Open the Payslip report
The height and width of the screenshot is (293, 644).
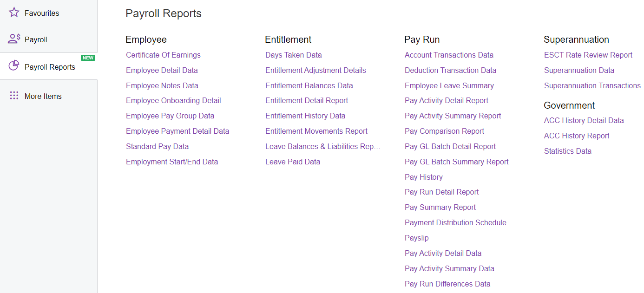pyautogui.click(x=416, y=238)
